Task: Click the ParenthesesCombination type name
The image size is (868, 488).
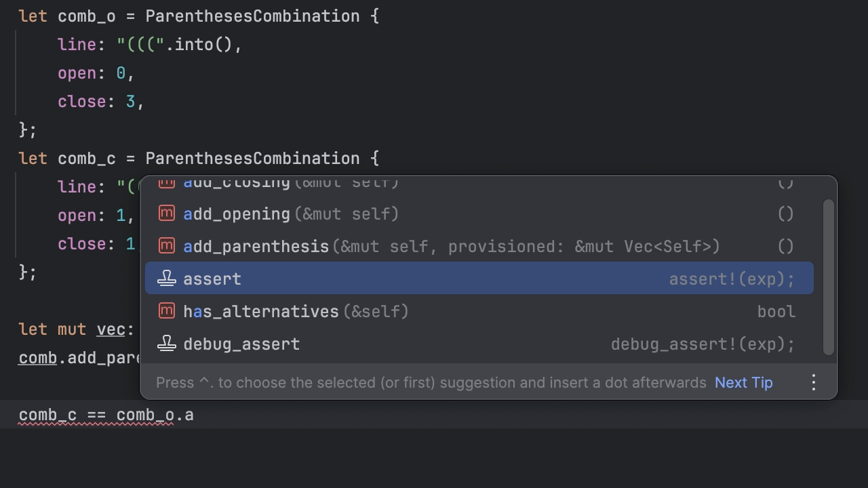Action: click(252, 16)
